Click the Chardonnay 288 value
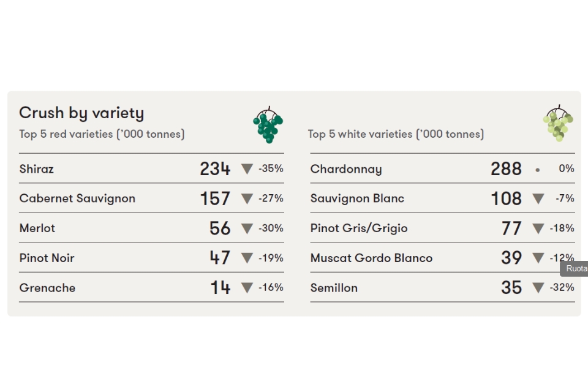 click(x=507, y=169)
